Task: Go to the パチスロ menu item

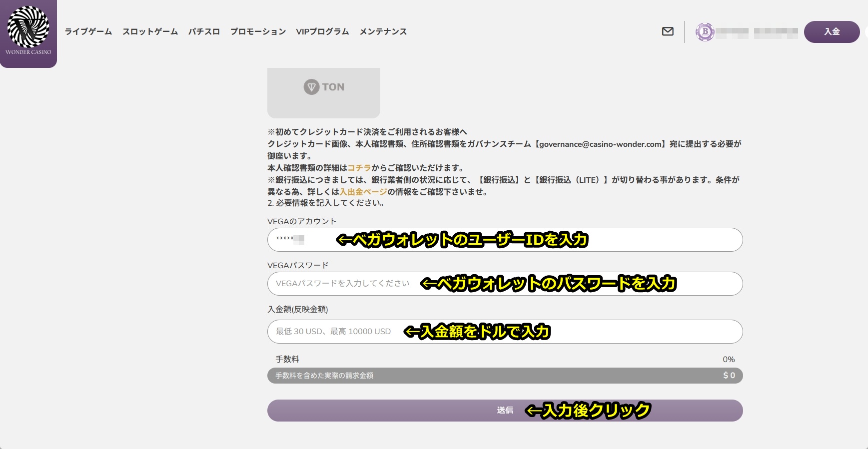Action: click(204, 31)
